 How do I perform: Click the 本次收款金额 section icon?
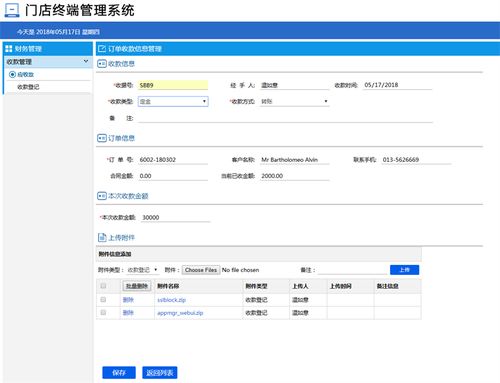102,196
